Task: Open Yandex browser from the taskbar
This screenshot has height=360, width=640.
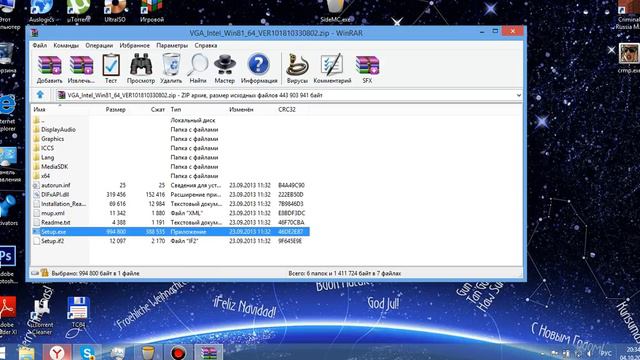Action: tap(57, 352)
